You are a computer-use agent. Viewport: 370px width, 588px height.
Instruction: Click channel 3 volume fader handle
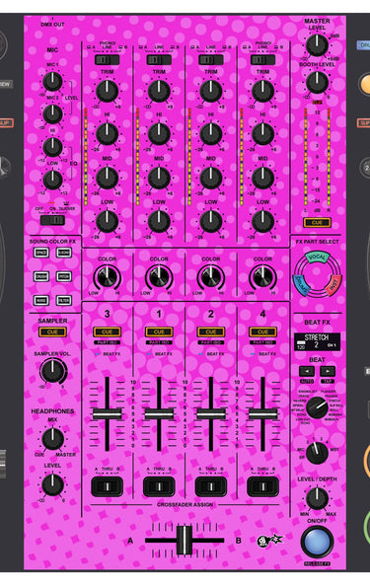(107, 414)
